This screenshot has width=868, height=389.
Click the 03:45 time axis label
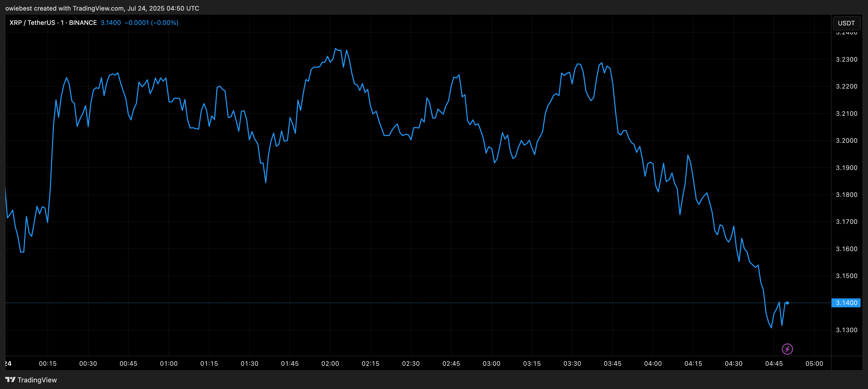coord(612,363)
